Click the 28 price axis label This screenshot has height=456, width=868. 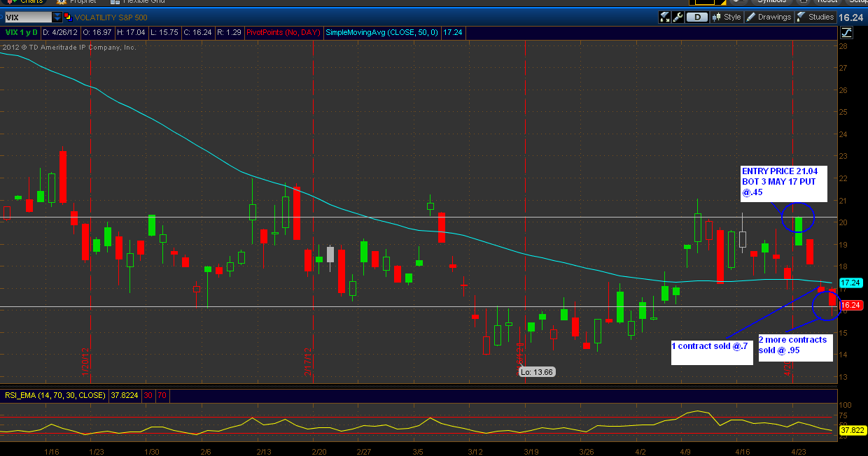pos(843,46)
